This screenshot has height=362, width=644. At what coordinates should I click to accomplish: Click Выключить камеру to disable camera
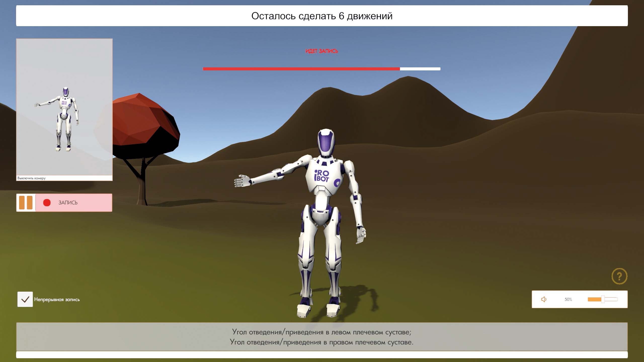(x=31, y=178)
